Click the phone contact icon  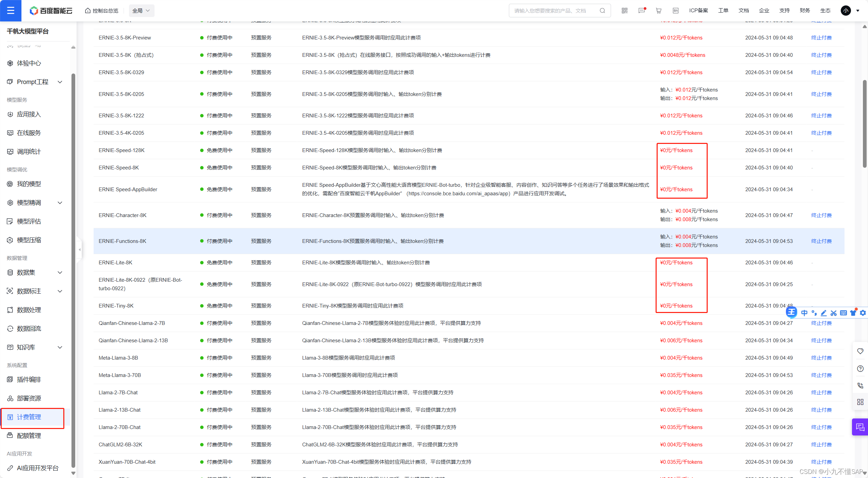click(860, 385)
